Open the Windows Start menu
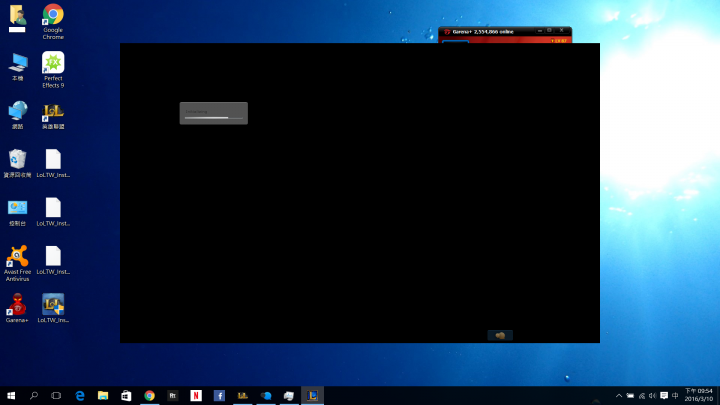This screenshot has width=720, height=405. (11, 395)
